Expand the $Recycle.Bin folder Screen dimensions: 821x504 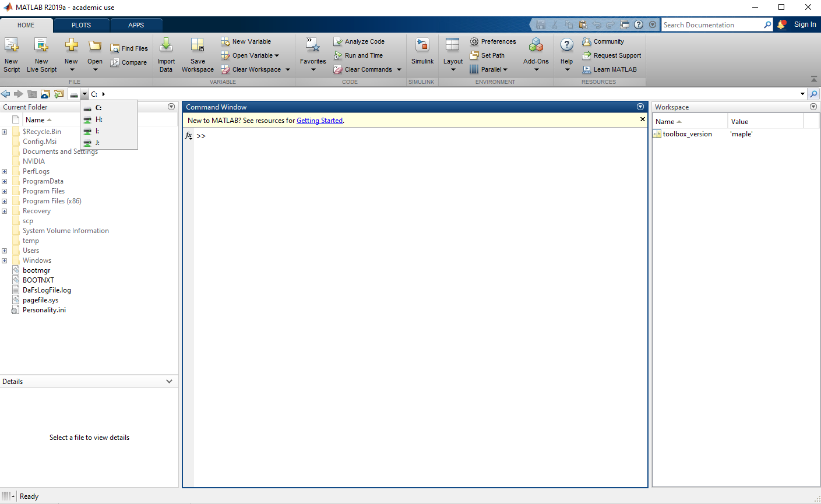pos(4,132)
